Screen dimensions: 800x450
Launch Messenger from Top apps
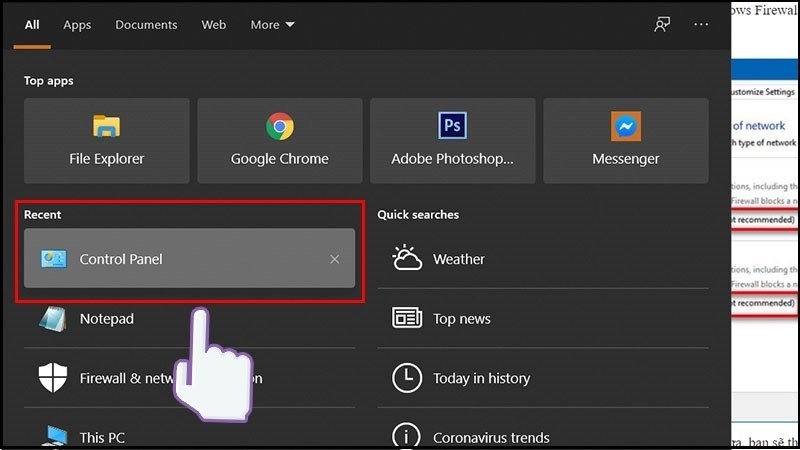click(x=625, y=140)
